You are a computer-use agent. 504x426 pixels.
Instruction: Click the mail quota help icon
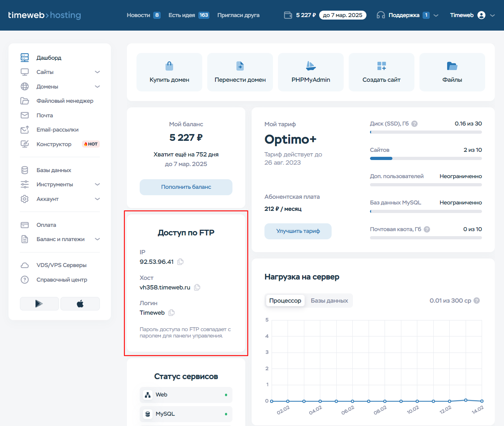427,229
